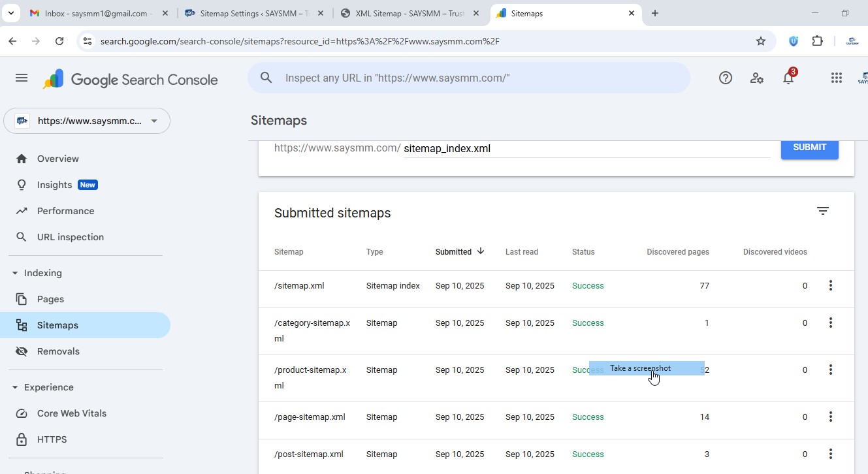The height and width of the screenshot is (474, 868).
Task: Click the profile avatar in top right corner
Action: coord(861,78)
